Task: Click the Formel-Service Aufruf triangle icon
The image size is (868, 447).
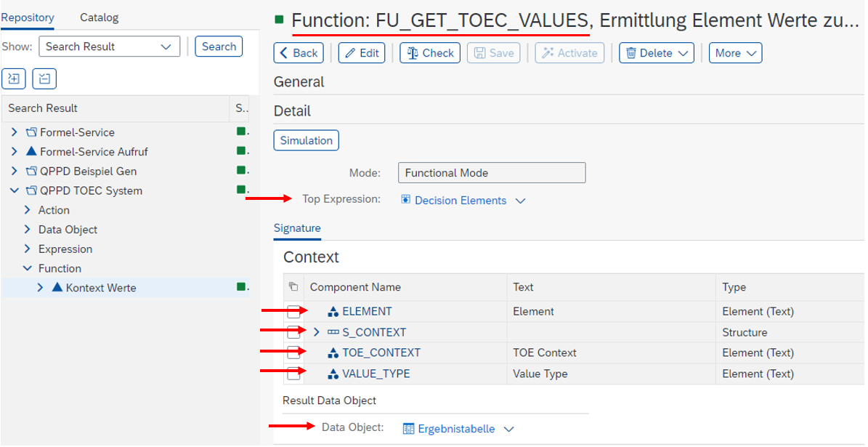Action: tap(31, 152)
